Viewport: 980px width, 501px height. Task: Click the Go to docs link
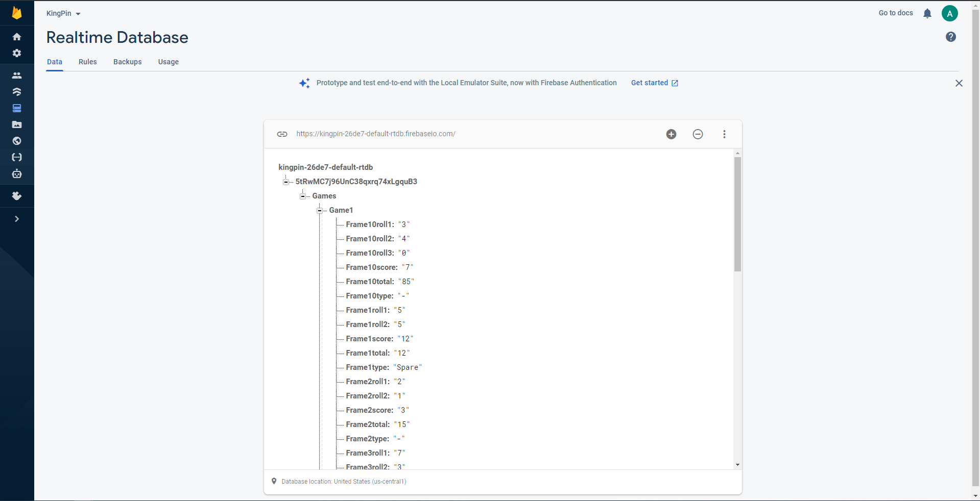tap(896, 13)
